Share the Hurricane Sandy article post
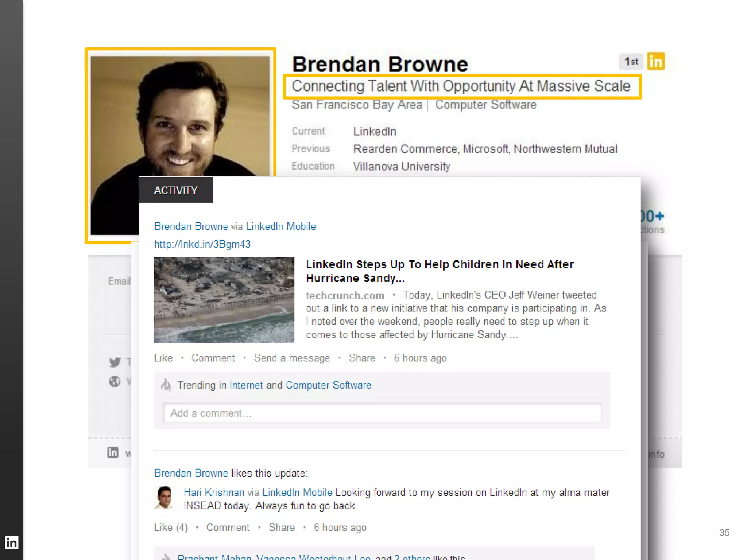 click(362, 358)
